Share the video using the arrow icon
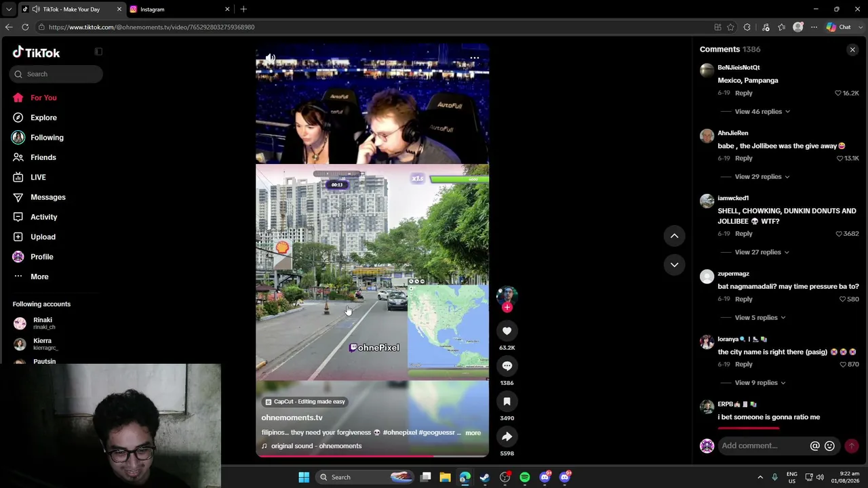Viewport: 868px width, 488px height. (507, 436)
